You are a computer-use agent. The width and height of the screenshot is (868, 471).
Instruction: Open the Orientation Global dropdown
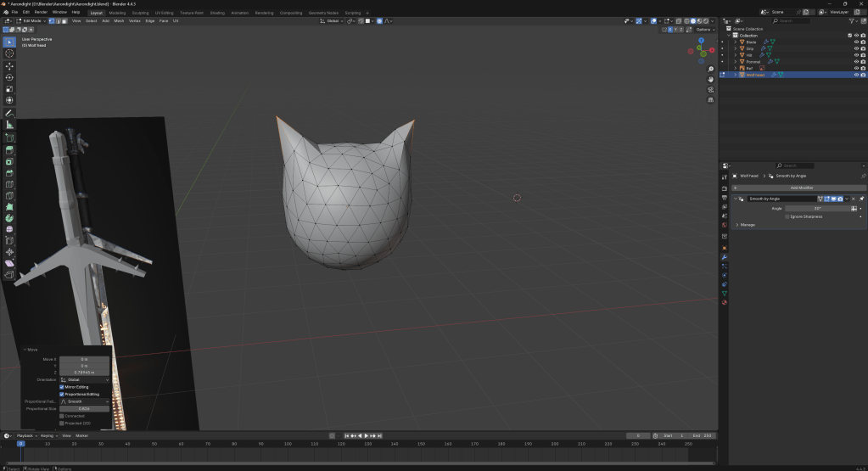(x=84, y=379)
